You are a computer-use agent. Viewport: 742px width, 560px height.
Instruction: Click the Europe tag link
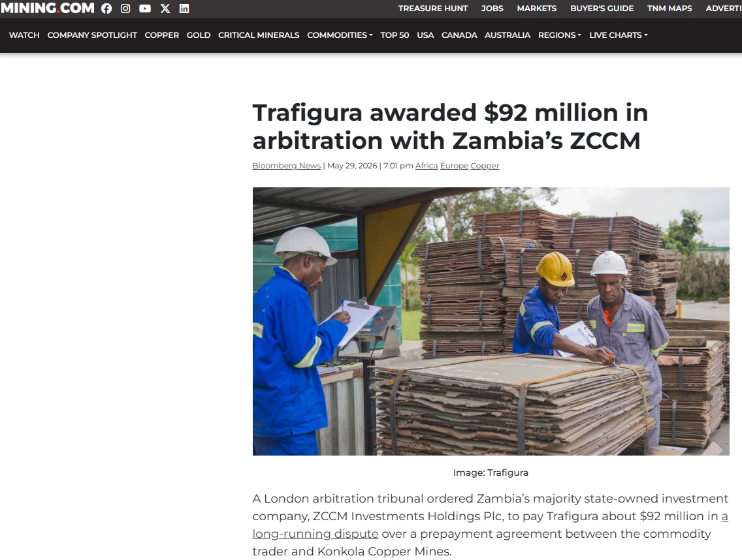point(454,166)
